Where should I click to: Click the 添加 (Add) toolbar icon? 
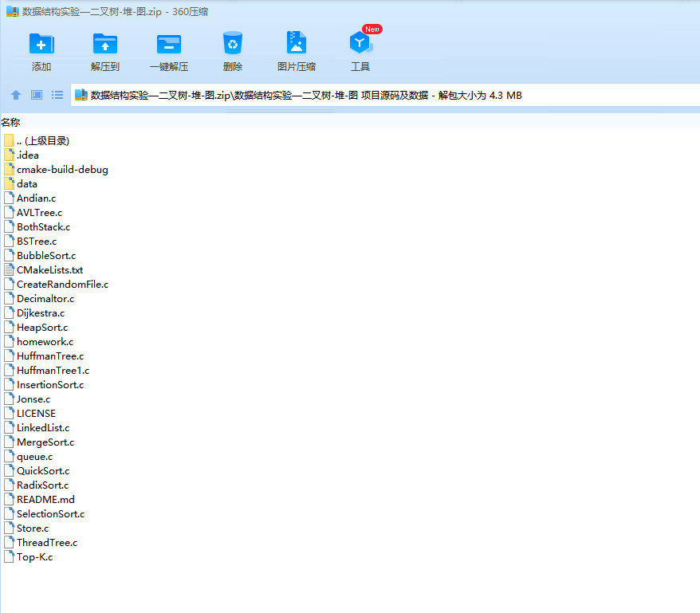[41, 44]
